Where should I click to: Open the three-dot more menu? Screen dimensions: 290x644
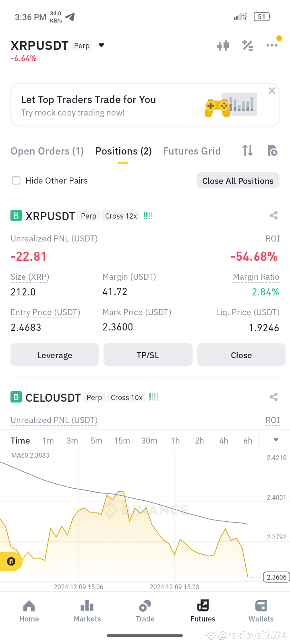click(272, 45)
